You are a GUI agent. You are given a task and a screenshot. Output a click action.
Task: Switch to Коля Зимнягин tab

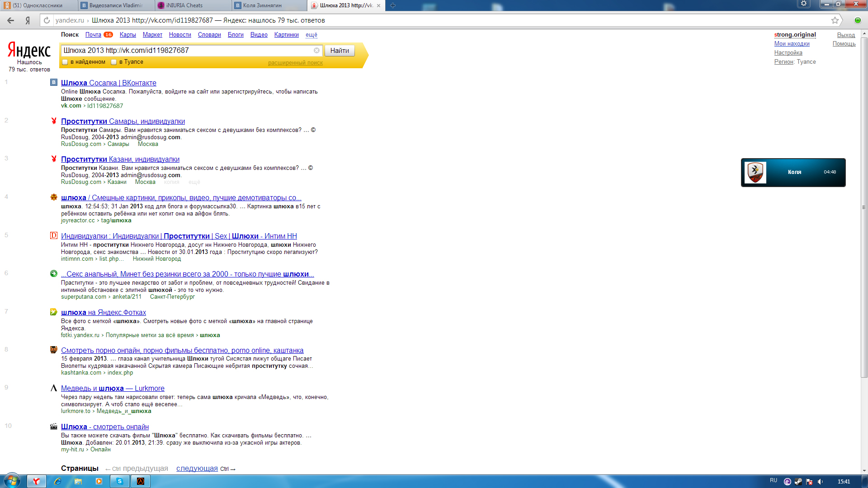269,5
